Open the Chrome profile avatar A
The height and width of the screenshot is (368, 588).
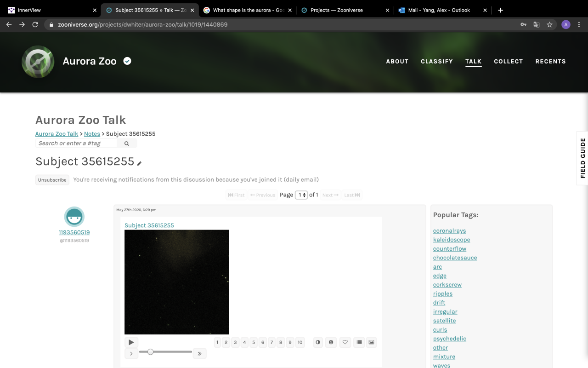[x=566, y=24]
